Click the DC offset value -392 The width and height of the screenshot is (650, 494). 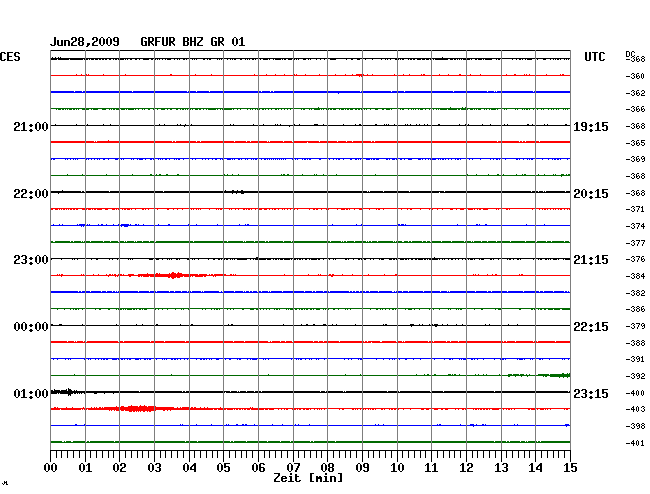point(635,376)
